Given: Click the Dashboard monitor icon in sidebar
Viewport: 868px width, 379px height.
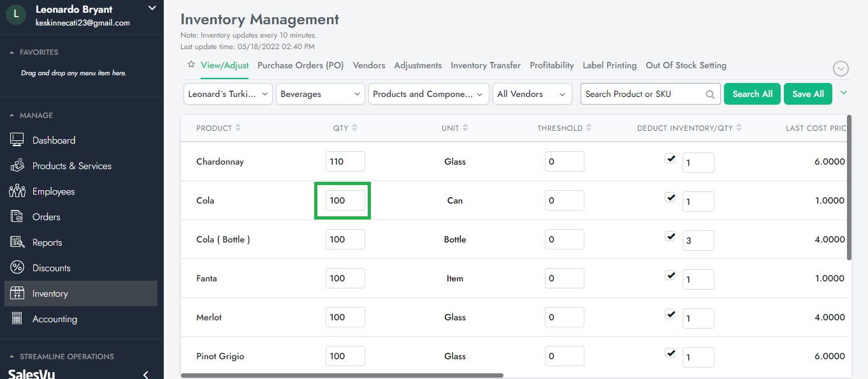Looking at the screenshot, I should 17,140.
